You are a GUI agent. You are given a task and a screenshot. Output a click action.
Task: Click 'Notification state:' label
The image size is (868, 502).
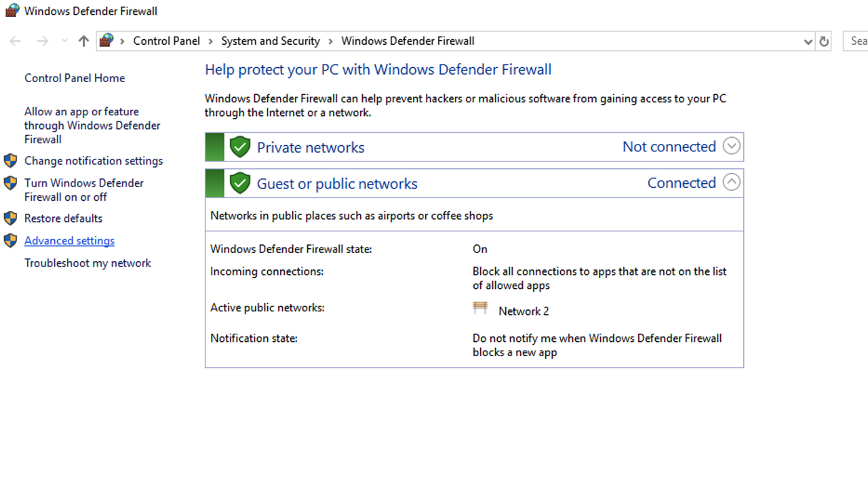pyautogui.click(x=254, y=338)
